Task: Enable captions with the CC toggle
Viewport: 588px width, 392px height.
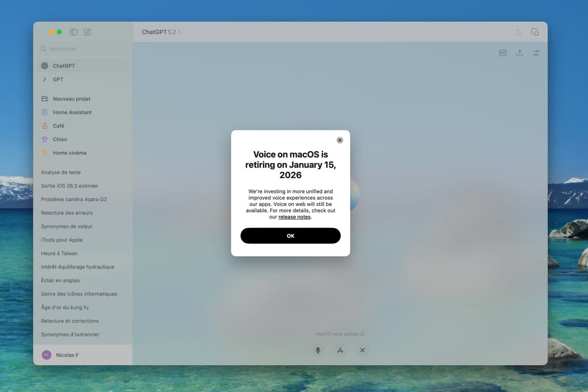Action: (503, 53)
